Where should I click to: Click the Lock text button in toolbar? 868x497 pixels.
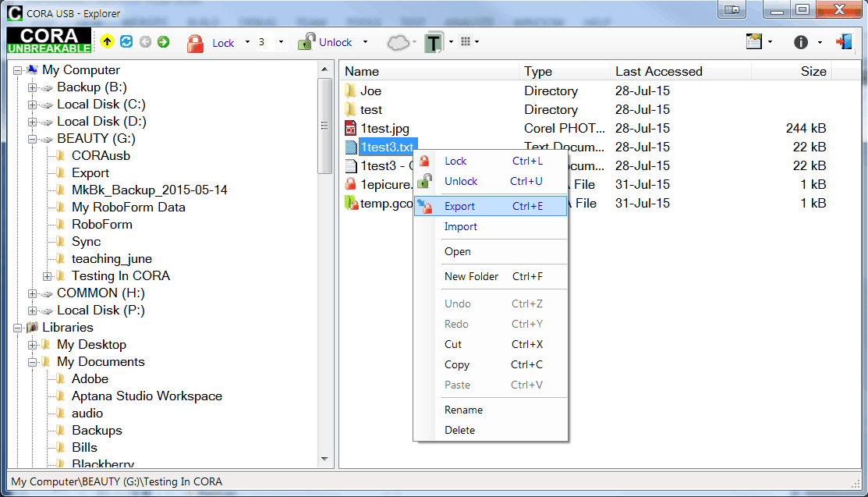[x=223, y=43]
